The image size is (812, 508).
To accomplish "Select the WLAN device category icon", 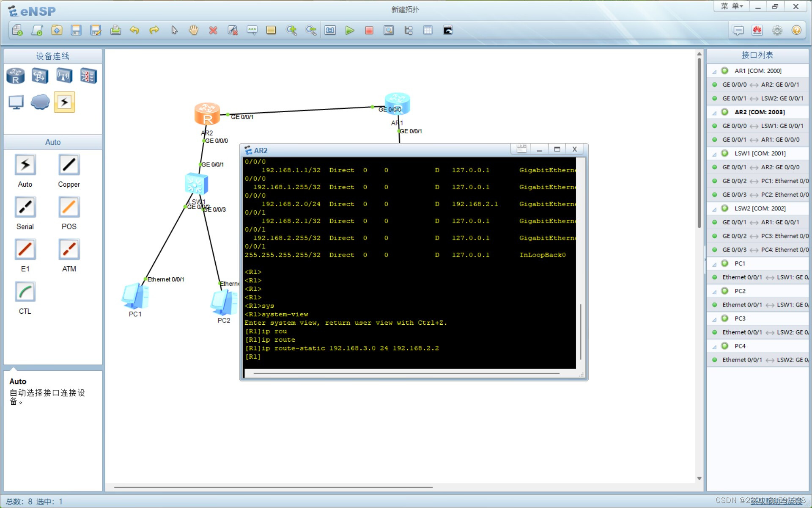I will 64,76.
